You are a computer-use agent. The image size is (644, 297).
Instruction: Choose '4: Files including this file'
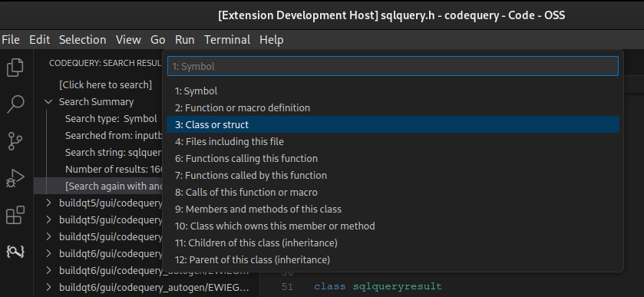coord(393,141)
